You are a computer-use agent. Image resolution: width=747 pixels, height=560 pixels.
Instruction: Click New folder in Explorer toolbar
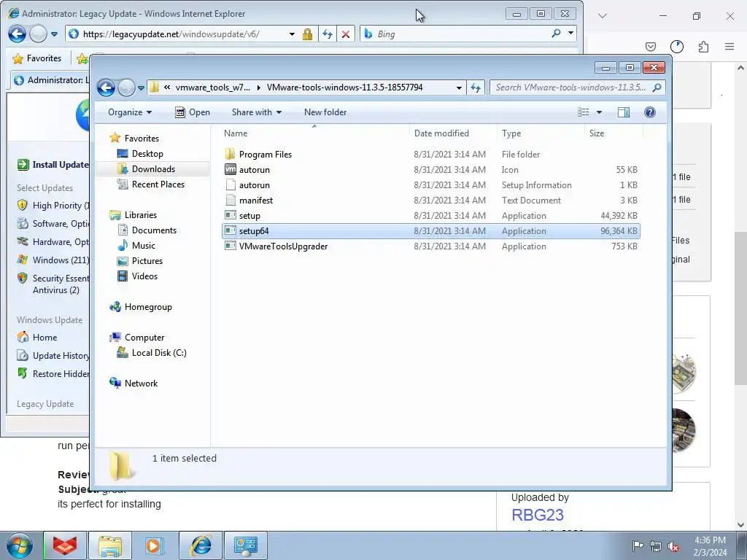(325, 112)
